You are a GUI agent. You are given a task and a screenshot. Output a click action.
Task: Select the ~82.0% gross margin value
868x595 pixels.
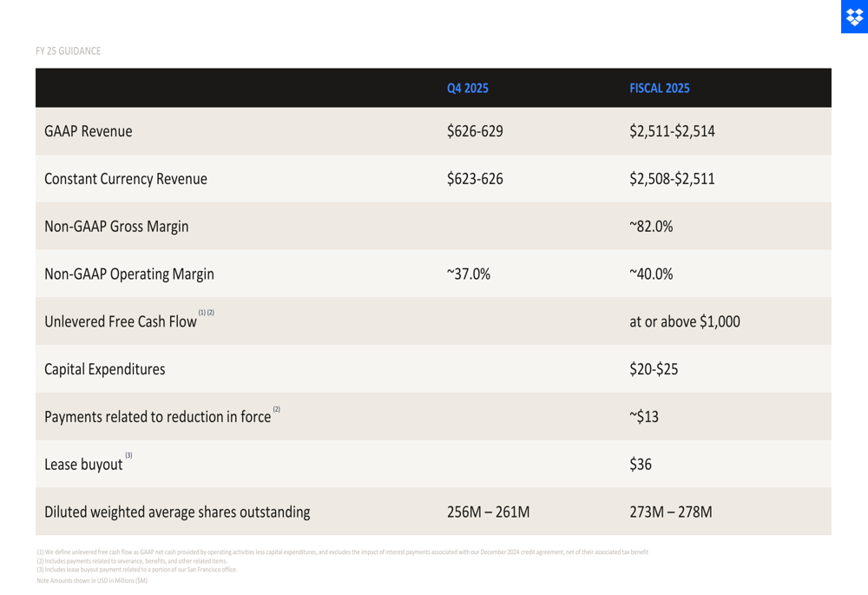(650, 227)
